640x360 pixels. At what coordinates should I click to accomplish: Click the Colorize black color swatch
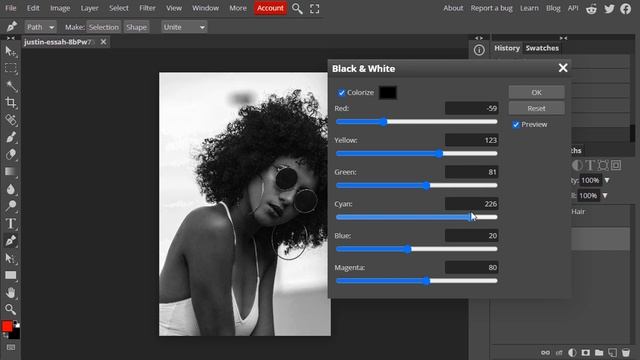pos(388,93)
